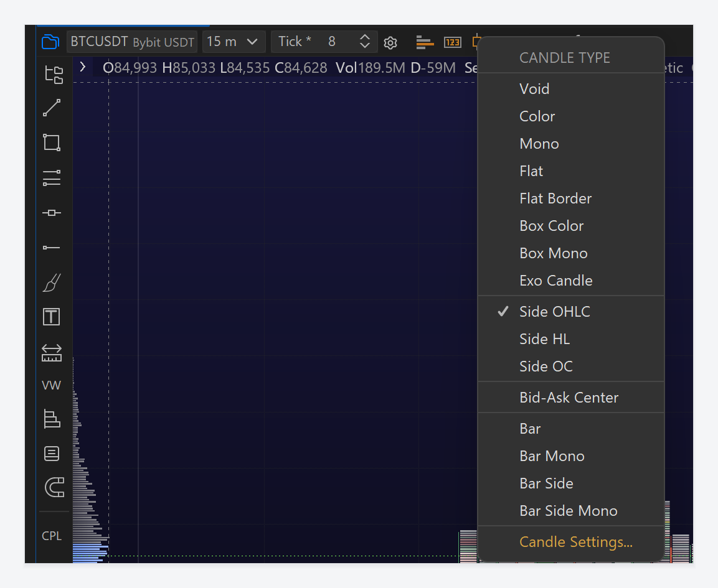Select the horizontal line with center handle tool
This screenshot has width=718, height=588.
tap(52, 213)
